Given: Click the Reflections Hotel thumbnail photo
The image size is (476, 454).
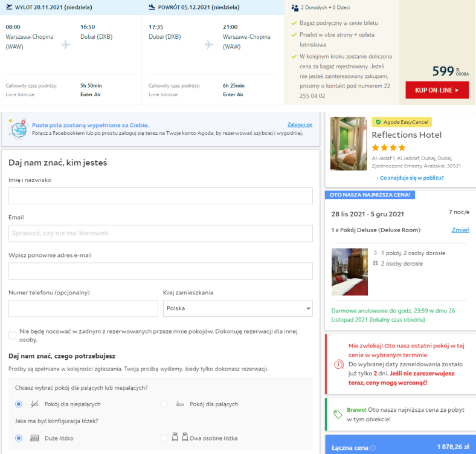Looking at the screenshot, I should [x=349, y=144].
